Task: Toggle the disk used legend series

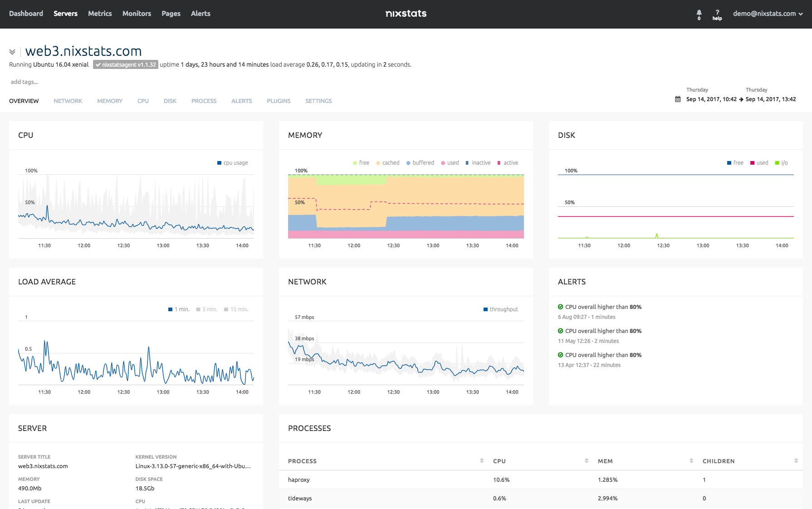Action: tap(759, 163)
